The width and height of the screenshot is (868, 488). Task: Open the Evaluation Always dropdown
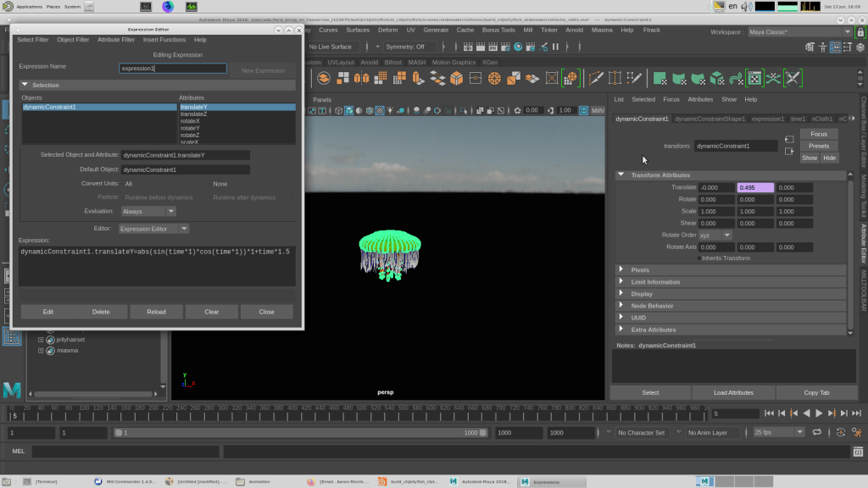[148, 211]
